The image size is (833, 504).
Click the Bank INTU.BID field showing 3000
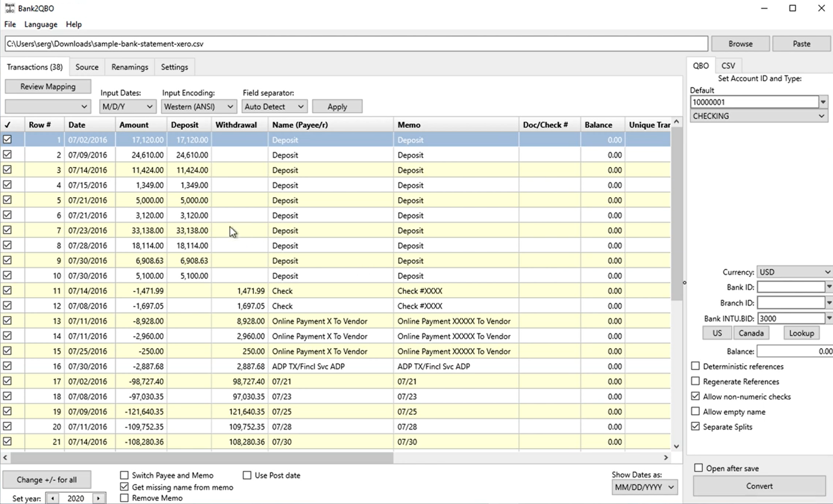(x=791, y=318)
